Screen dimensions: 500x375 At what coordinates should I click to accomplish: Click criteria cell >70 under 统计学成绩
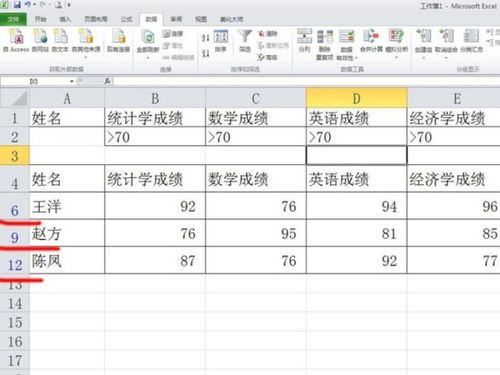[155, 137]
